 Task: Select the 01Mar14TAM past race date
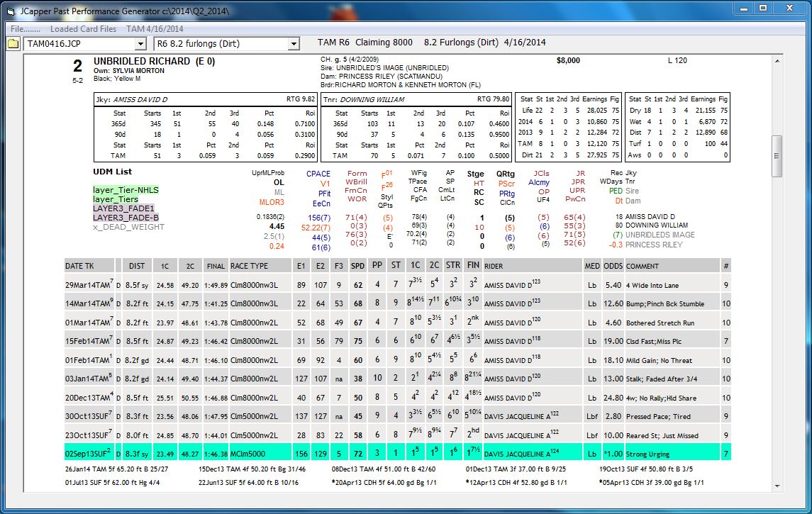(89, 323)
